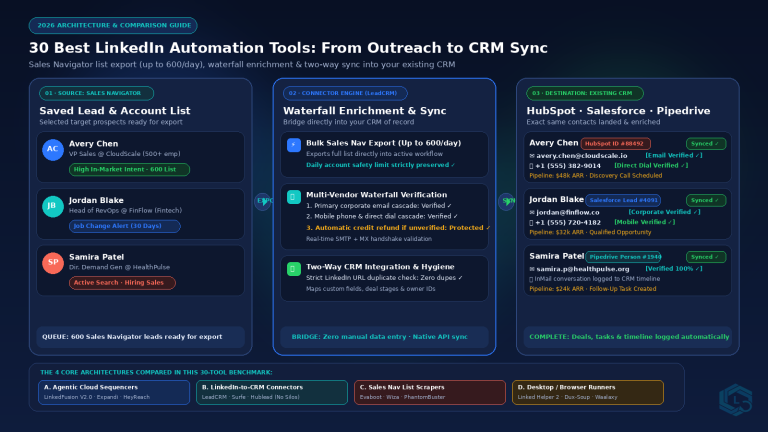This screenshot has height=432, width=768.
Task: Open the Pipedrive Person #1940 tag
Action: tap(624, 257)
